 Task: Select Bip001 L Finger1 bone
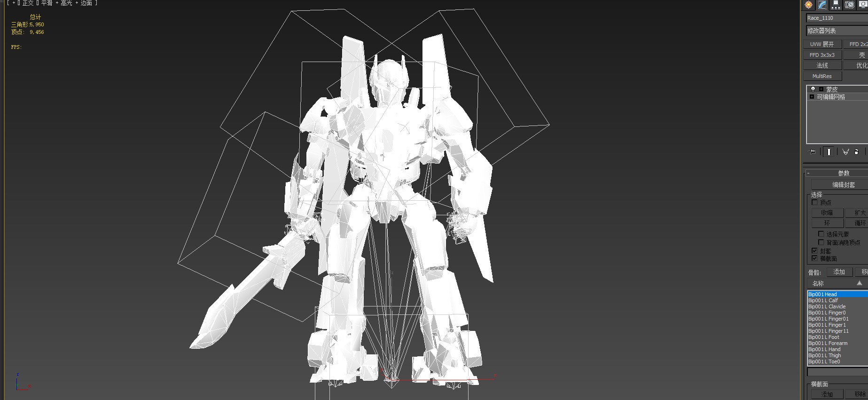pyautogui.click(x=837, y=325)
